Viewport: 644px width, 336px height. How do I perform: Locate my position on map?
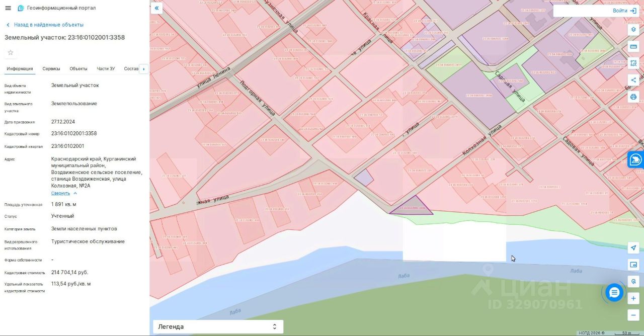(633, 247)
